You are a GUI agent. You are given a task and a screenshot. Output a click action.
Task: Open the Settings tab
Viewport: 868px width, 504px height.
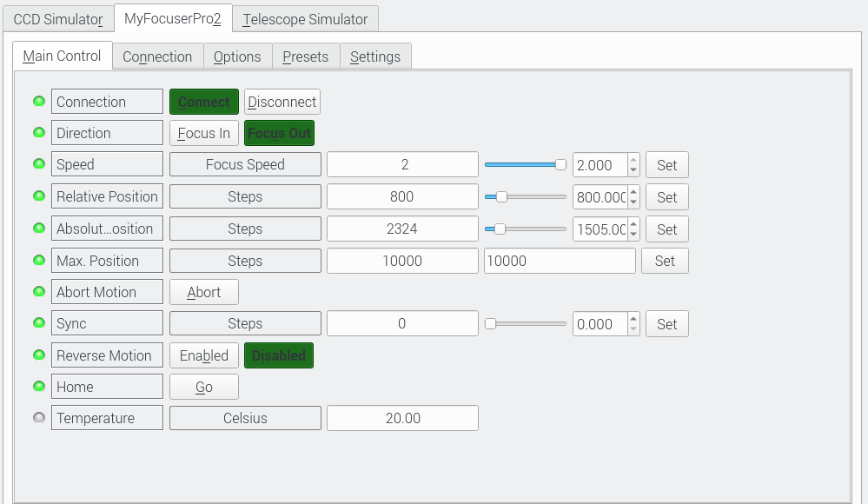tap(375, 56)
